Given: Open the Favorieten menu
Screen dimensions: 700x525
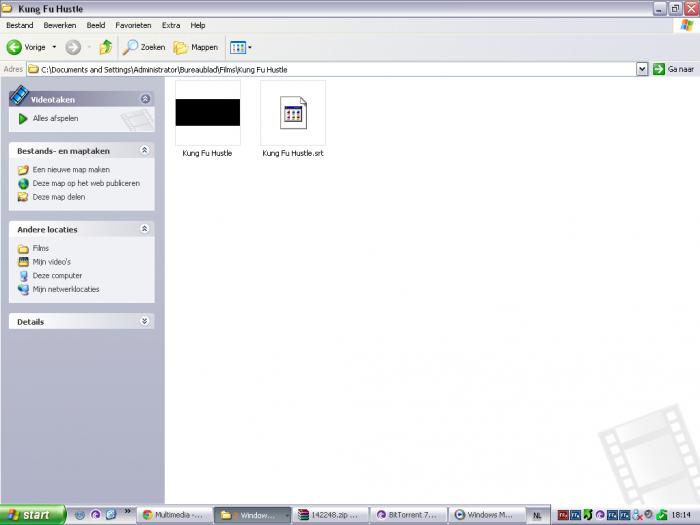Looking at the screenshot, I should click(133, 25).
